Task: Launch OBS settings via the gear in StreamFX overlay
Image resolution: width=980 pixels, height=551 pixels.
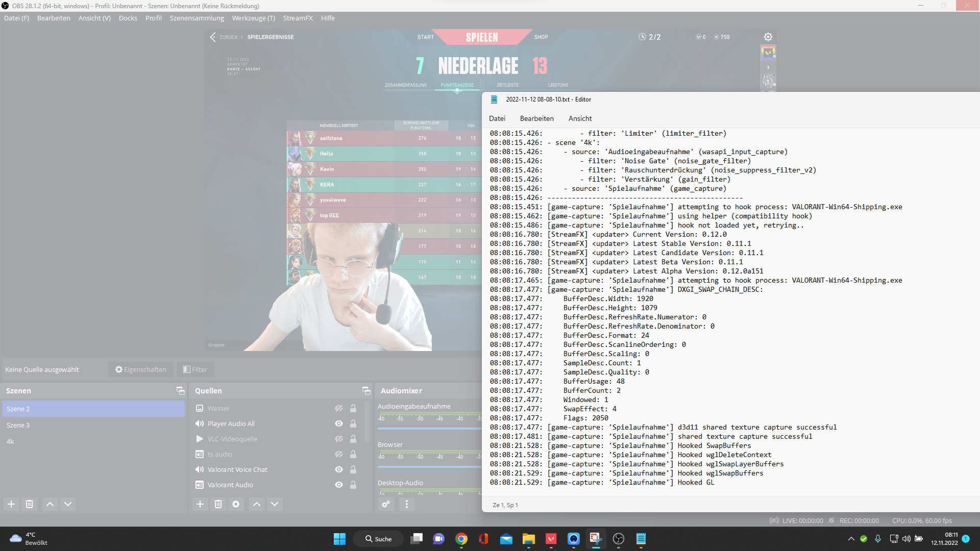Action: tap(768, 37)
